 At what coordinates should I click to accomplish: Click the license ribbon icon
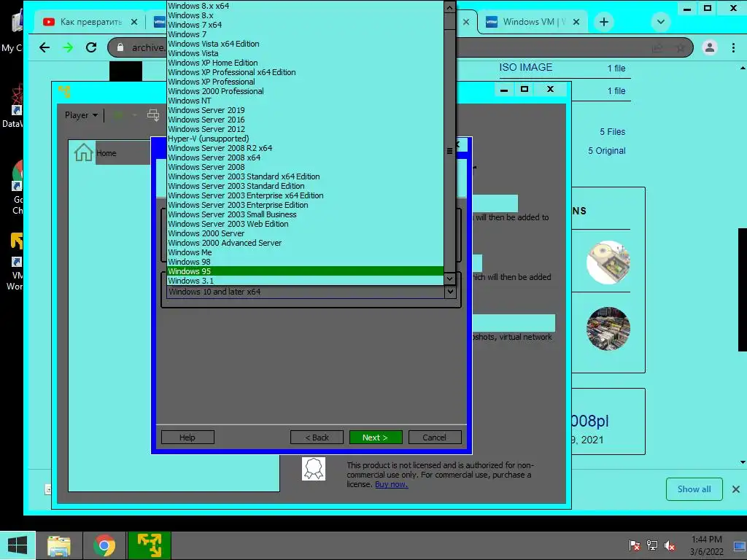point(314,469)
